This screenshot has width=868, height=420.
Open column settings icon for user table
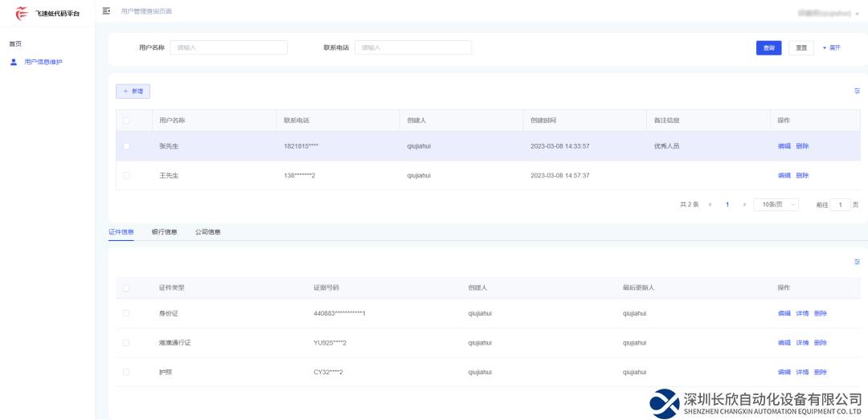[x=857, y=92]
